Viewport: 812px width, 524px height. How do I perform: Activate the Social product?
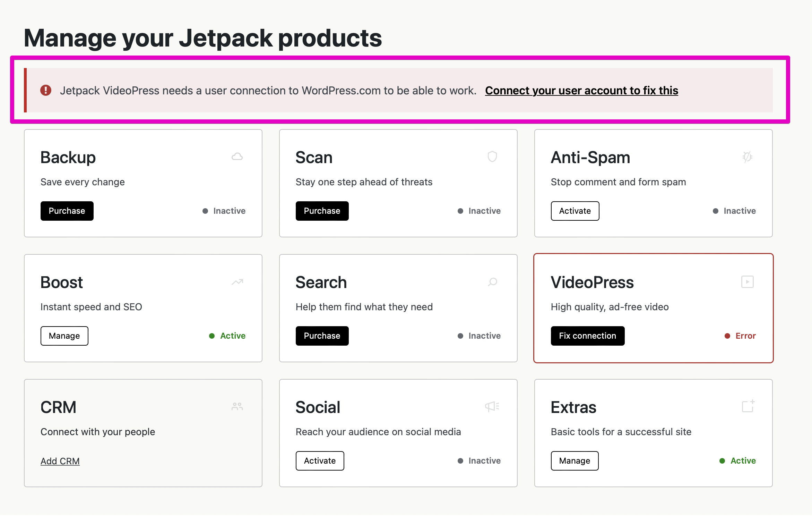(x=320, y=461)
